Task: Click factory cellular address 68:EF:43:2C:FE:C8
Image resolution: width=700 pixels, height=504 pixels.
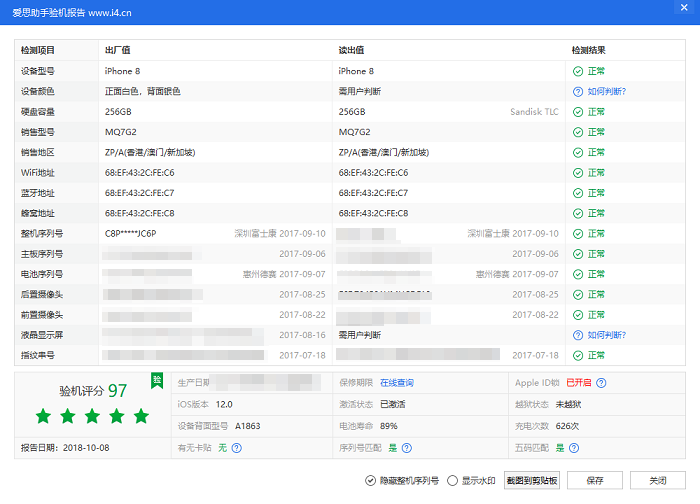Action: point(140,213)
